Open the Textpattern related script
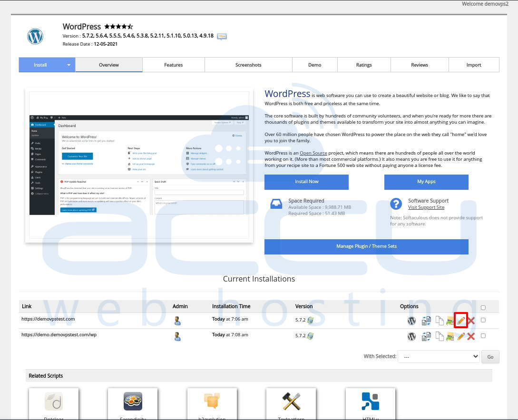Screen dimensions: 518x420 tap(291, 404)
